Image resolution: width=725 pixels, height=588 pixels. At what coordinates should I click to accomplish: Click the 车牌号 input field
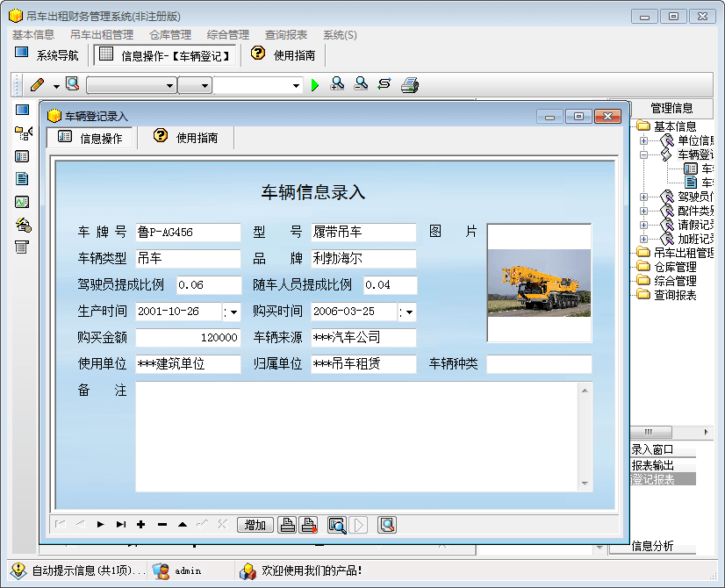(188, 233)
